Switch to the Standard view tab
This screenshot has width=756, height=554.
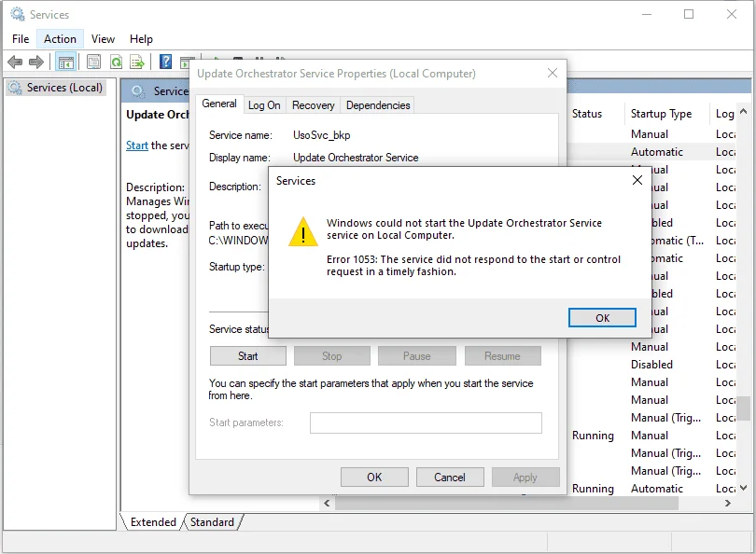coord(212,522)
